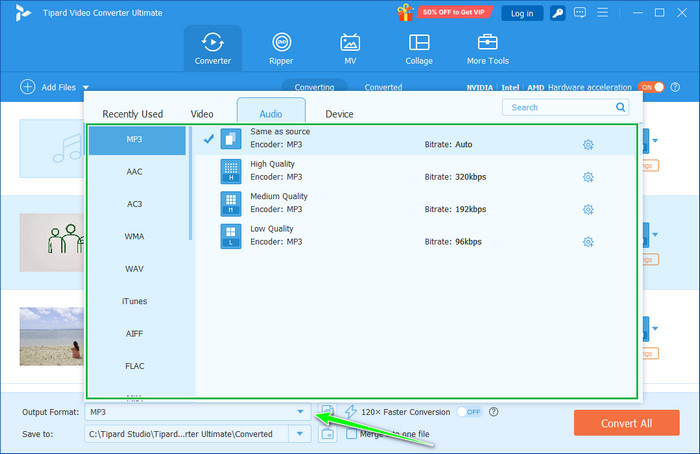The width and height of the screenshot is (700, 454).
Task: Click format list scrollbar
Action: (x=191, y=183)
